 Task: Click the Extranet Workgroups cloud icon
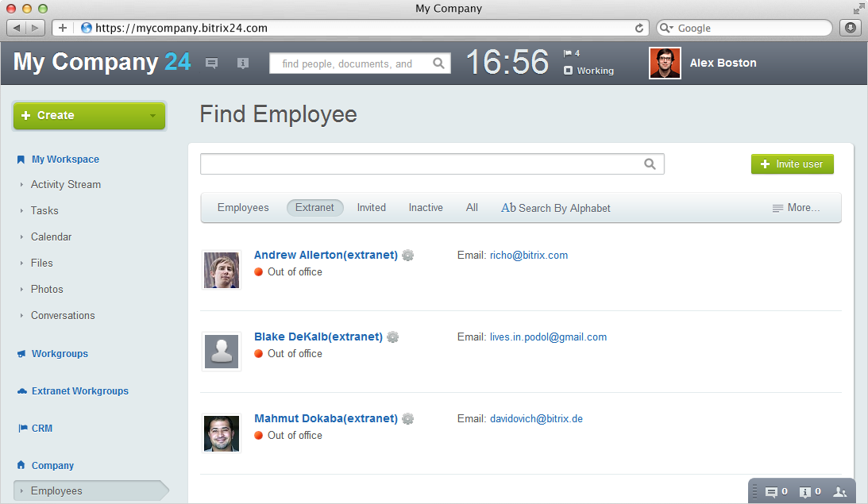pos(22,391)
